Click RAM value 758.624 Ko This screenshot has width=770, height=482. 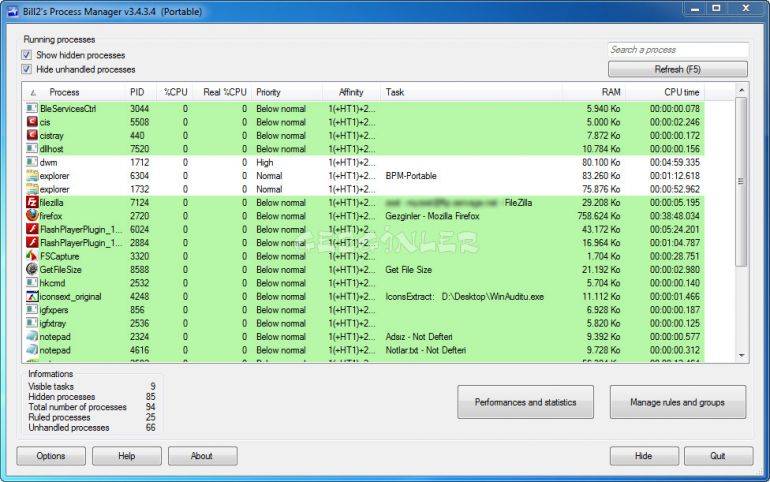pyautogui.click(x=599, y=216)
